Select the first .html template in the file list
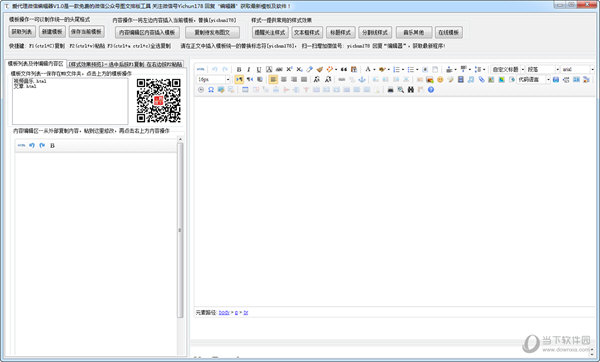 (30, 81)
